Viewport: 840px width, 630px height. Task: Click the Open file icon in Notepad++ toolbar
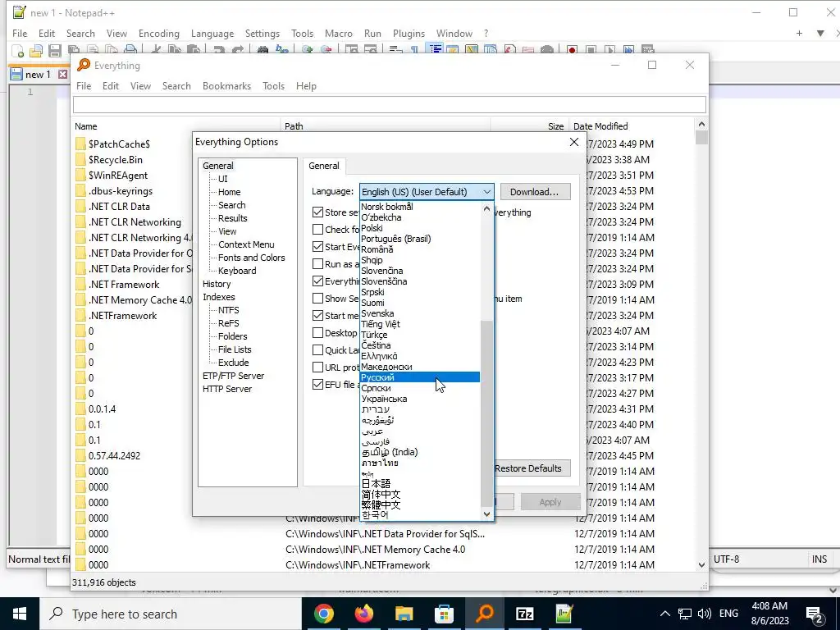36,50
